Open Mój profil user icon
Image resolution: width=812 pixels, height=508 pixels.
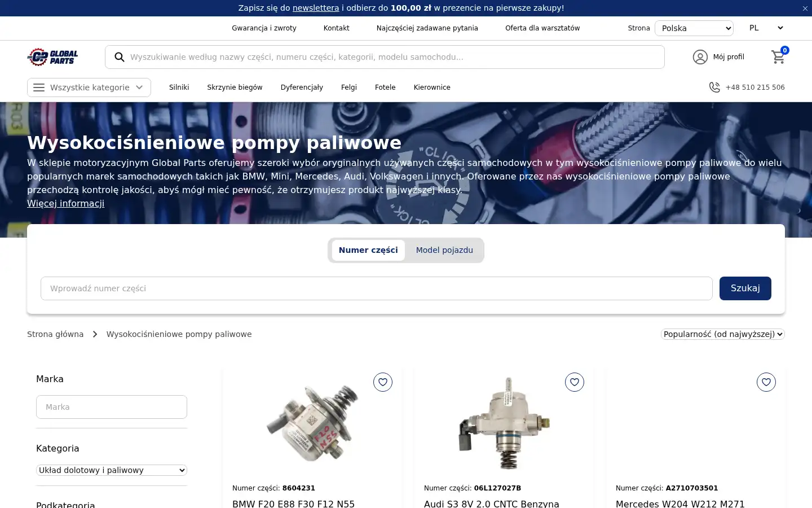tap(700, 57)
